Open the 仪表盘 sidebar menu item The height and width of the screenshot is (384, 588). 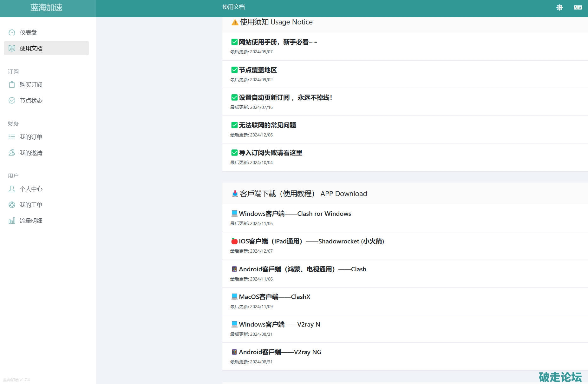[x=28, y=32]
